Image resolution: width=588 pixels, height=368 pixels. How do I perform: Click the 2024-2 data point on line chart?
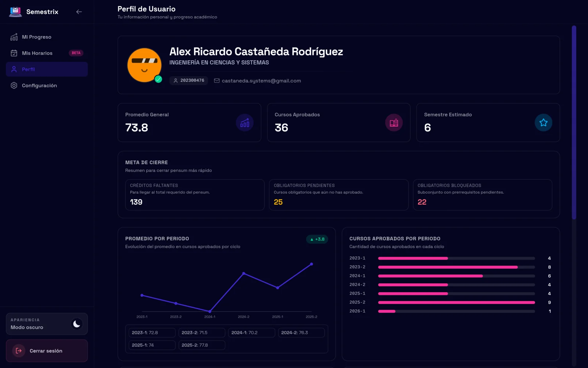(244, 273)
